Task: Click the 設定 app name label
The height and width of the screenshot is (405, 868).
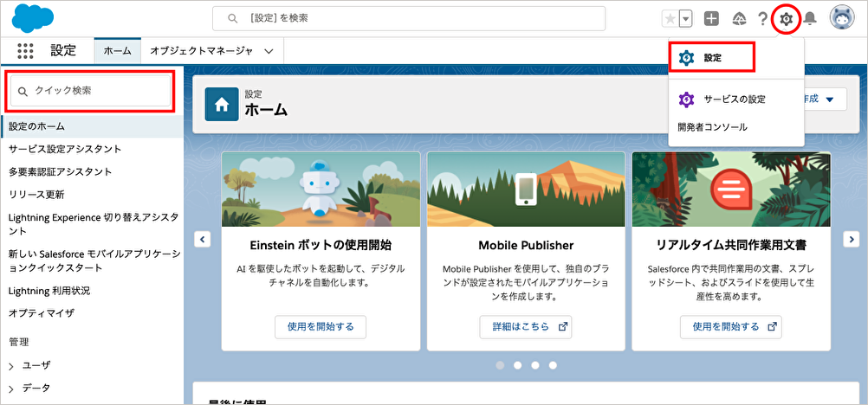Action: point(63,50)
